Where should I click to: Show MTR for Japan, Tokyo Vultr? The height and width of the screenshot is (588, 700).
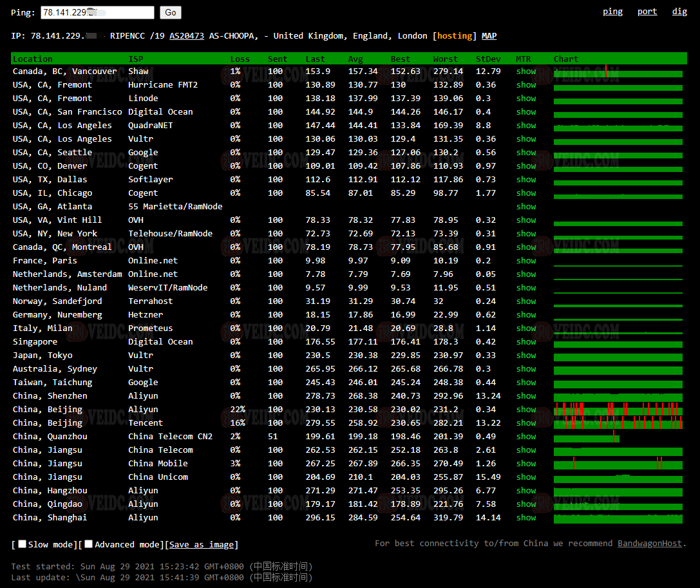point(525,356)
